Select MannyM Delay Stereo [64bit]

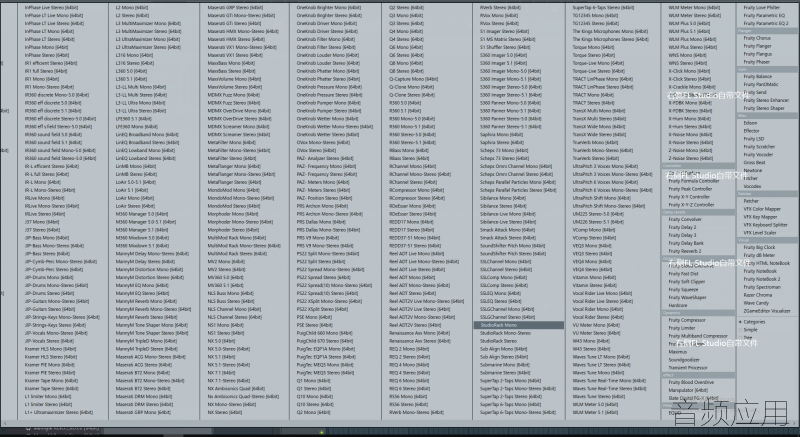pyautogui.click(x=145, y=262)
